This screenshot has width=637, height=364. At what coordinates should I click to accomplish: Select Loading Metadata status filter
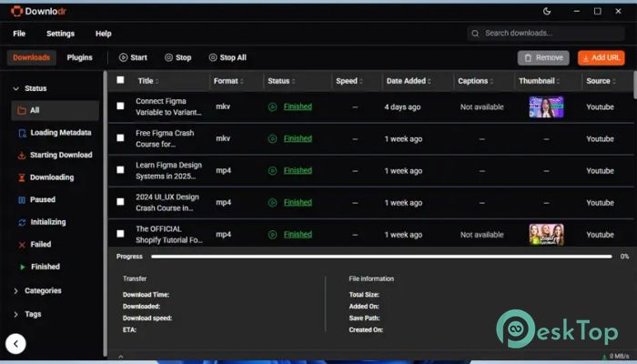[55, 133]
